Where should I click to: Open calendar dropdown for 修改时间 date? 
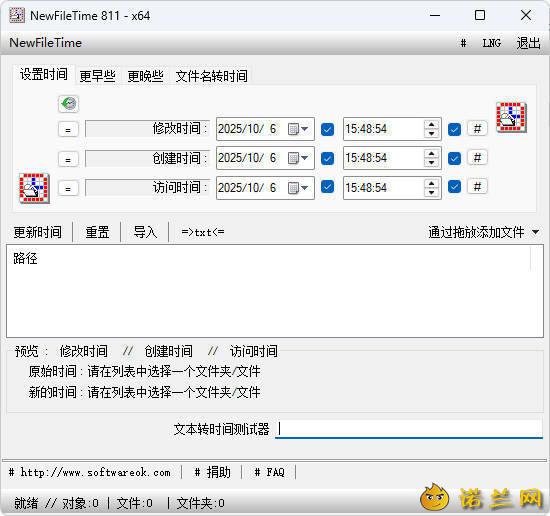click(x=298, y=129)
